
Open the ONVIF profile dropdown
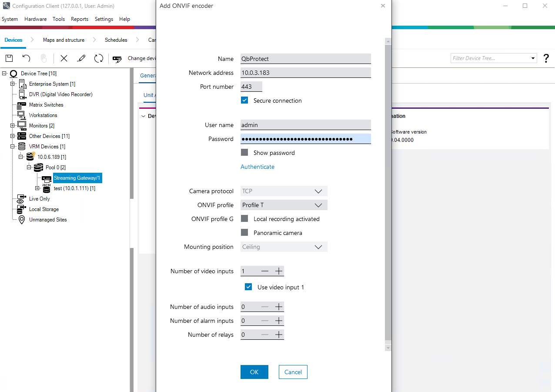[x=284, y=205]
